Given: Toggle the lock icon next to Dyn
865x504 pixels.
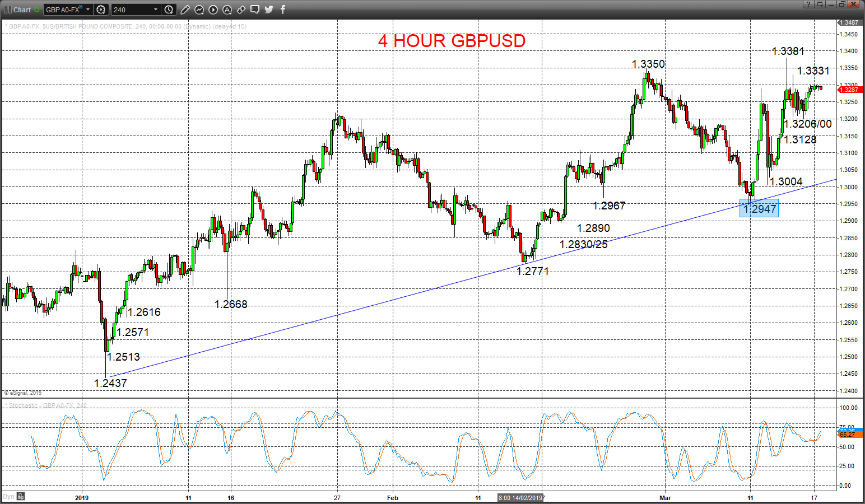Looking at the screenshot, I should (x=21, y=497).
